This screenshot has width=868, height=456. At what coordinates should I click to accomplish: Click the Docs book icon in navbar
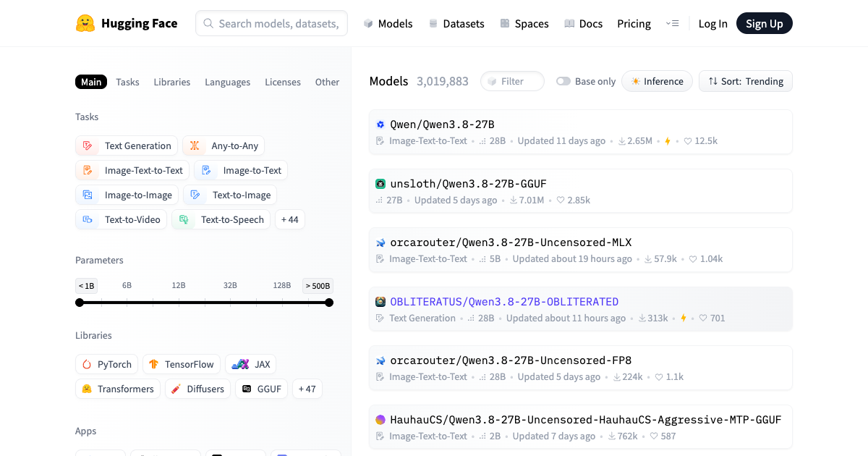[x=569, y=23]
